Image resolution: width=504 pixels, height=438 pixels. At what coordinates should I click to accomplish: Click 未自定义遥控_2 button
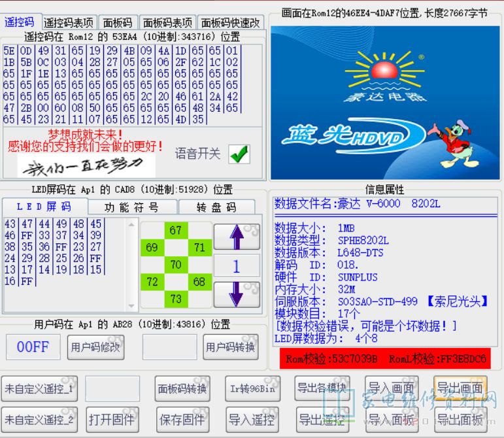39,420
